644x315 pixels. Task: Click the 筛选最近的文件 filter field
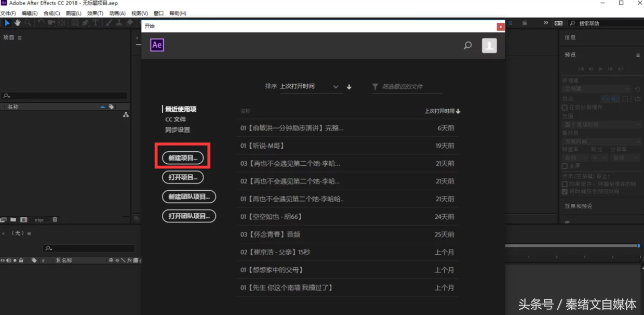(412, 87)
